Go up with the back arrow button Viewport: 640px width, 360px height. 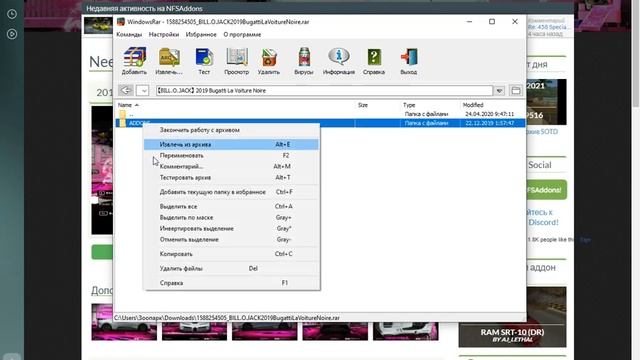(126, 90)
